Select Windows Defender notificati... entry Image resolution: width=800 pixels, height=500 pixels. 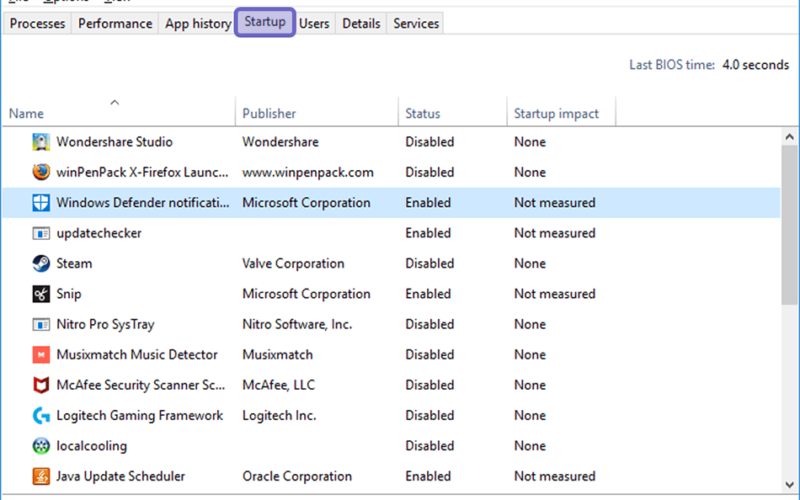pos(143,203)
